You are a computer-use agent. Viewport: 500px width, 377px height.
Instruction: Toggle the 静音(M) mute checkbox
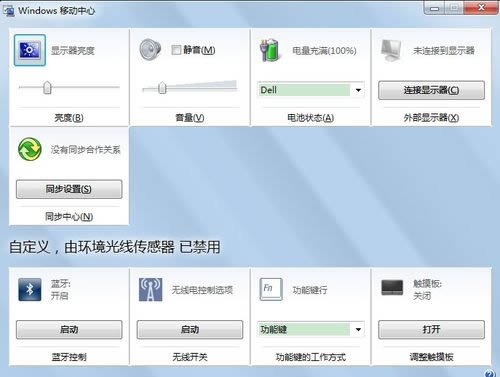coord(176,50)
